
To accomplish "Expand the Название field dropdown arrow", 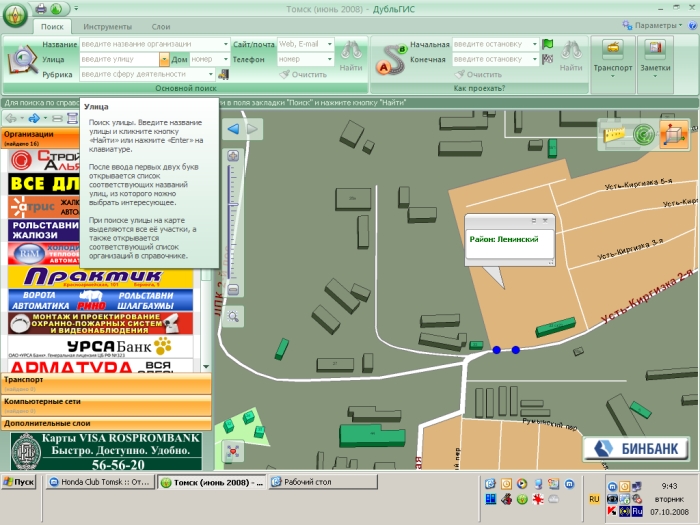I will [226, 44].
